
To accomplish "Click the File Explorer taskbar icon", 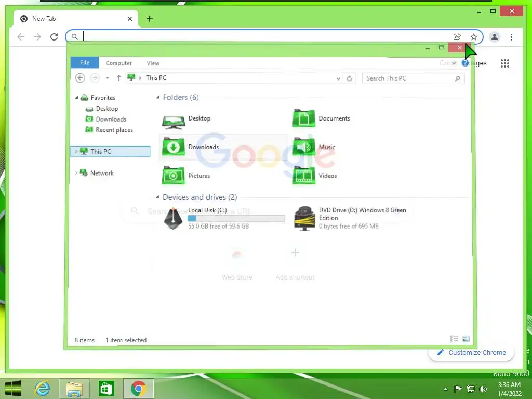I will pyautogui.click(x=74, y=389).
